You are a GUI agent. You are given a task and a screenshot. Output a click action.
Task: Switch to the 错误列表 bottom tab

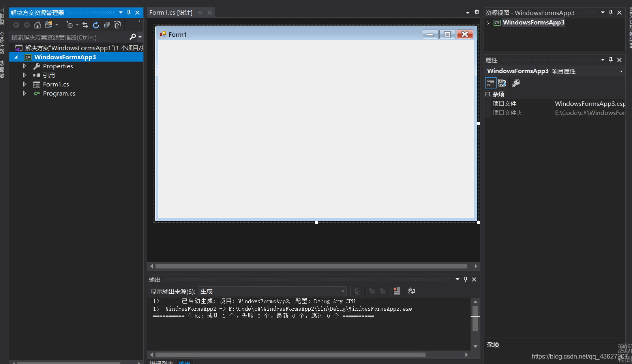(x=161, y=362)
